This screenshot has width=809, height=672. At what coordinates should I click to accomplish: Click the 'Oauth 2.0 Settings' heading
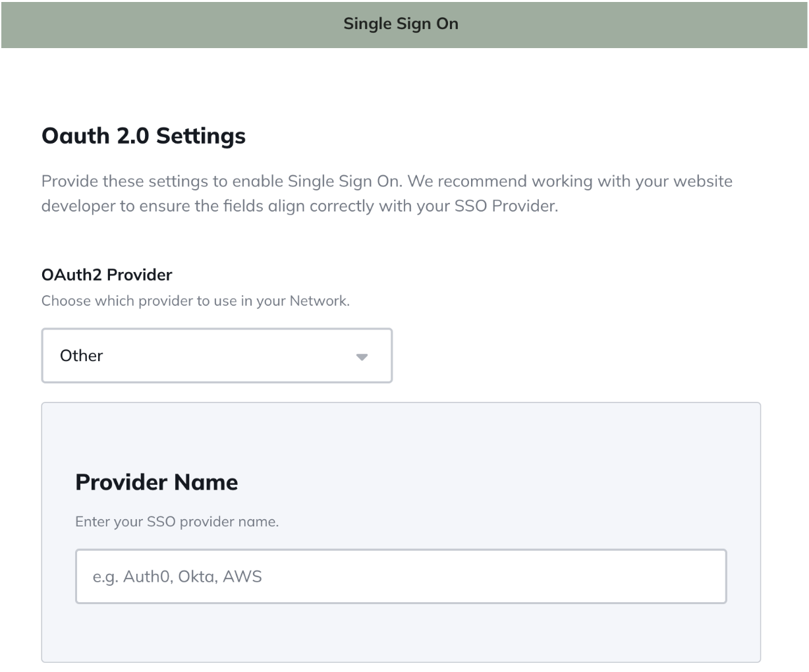coord(144,136)
